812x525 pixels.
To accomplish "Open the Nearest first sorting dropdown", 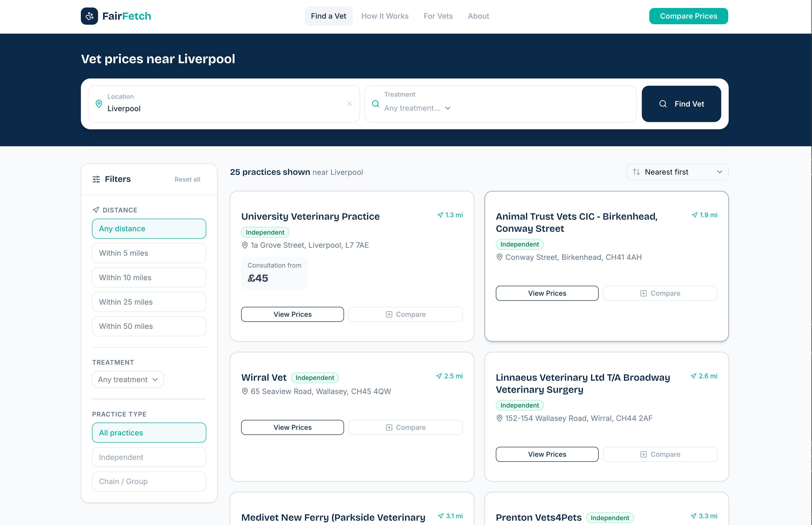I will [x=677, y=172].
